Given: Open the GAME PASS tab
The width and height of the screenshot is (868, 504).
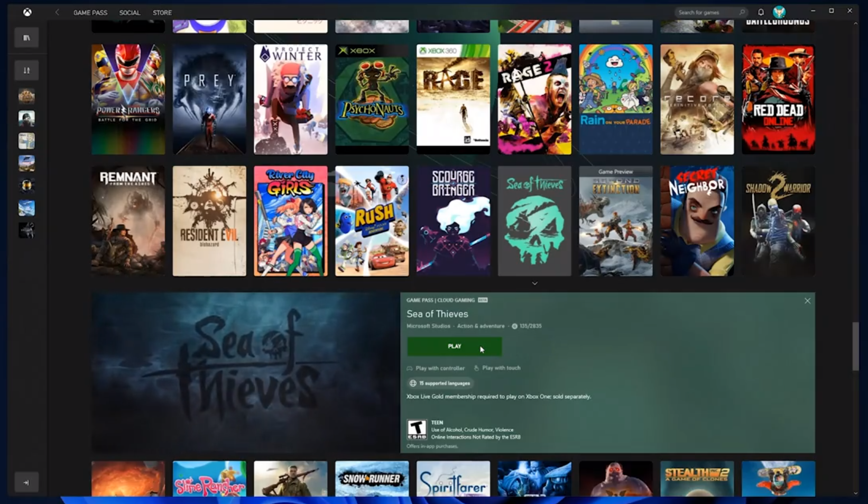Looking at the screenshot, I should coord(90,13).
